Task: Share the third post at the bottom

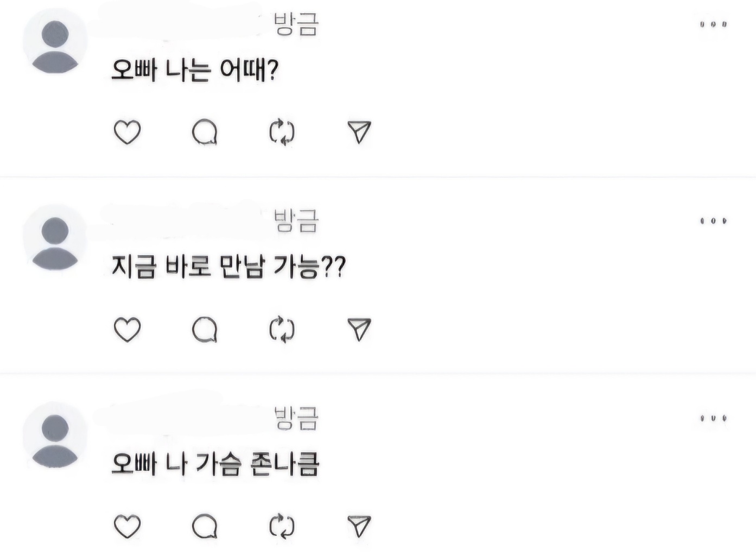Action: tap(359, 526)
